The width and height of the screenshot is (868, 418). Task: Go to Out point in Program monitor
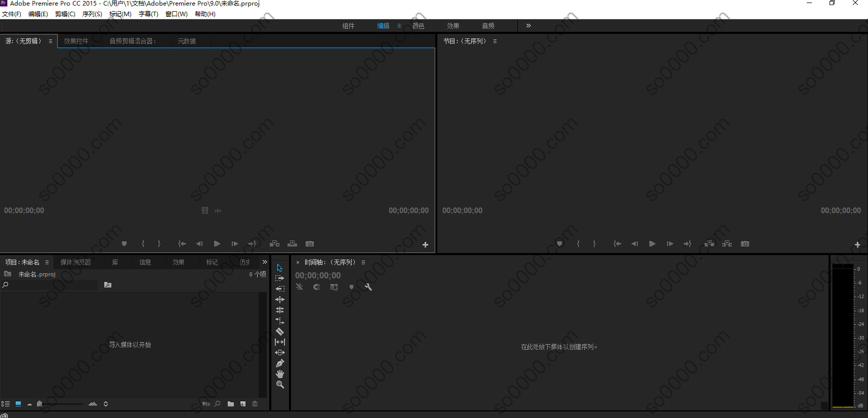687,244
